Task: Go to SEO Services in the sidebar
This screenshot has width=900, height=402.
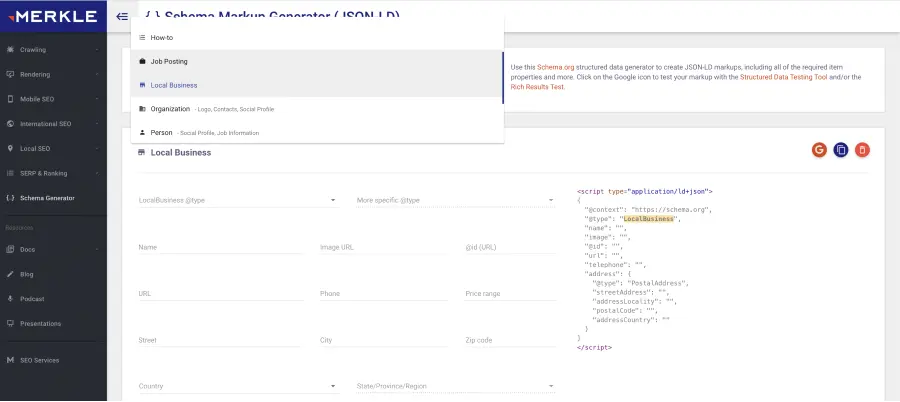Action: tap(40, 361)
